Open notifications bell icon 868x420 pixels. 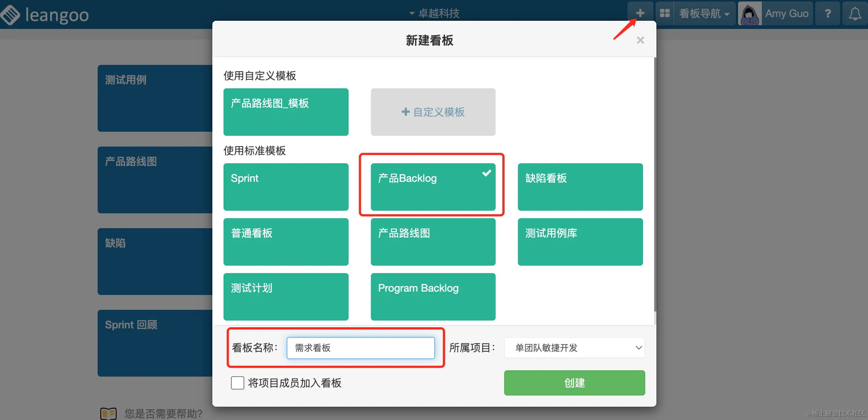pos(855,14)
